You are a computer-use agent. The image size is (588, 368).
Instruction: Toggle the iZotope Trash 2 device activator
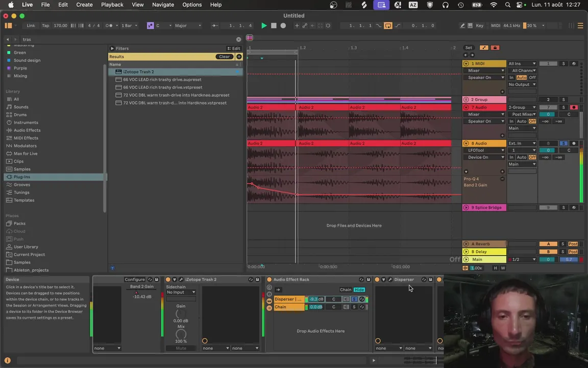[x=168, y=280]
